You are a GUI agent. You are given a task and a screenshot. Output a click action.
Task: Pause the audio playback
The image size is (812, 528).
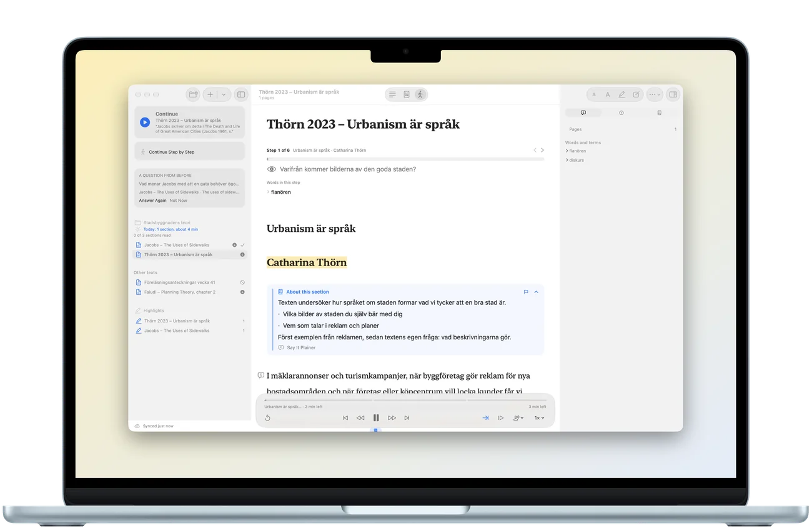[376, 418]
